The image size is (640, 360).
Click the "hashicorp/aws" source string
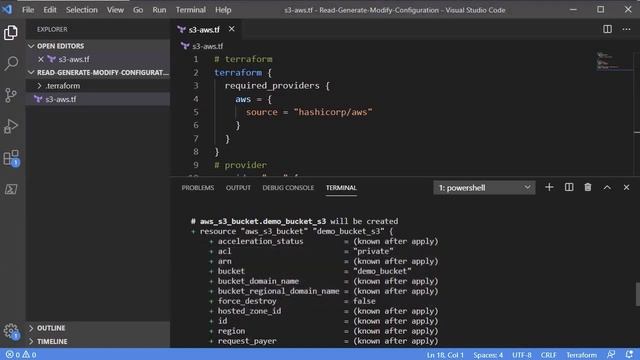[x=333, y=112]
